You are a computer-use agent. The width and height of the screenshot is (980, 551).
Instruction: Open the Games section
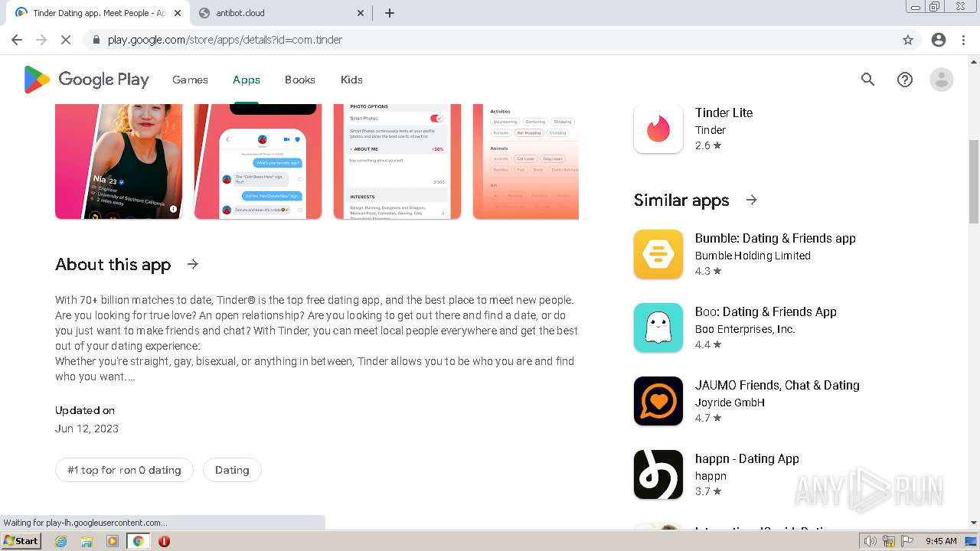190,80
